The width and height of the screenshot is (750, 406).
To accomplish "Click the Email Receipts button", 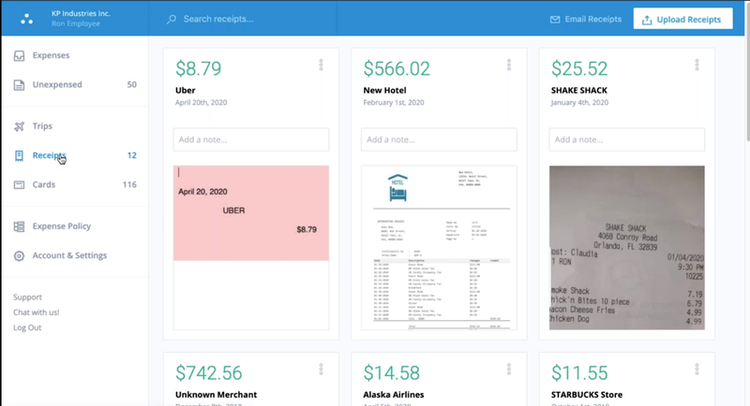I will pyautogui.click(x=585, y=19).
